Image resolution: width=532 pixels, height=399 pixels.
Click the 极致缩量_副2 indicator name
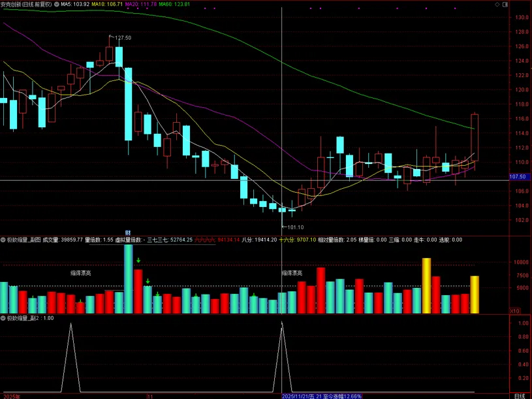[x=23, y=318]
